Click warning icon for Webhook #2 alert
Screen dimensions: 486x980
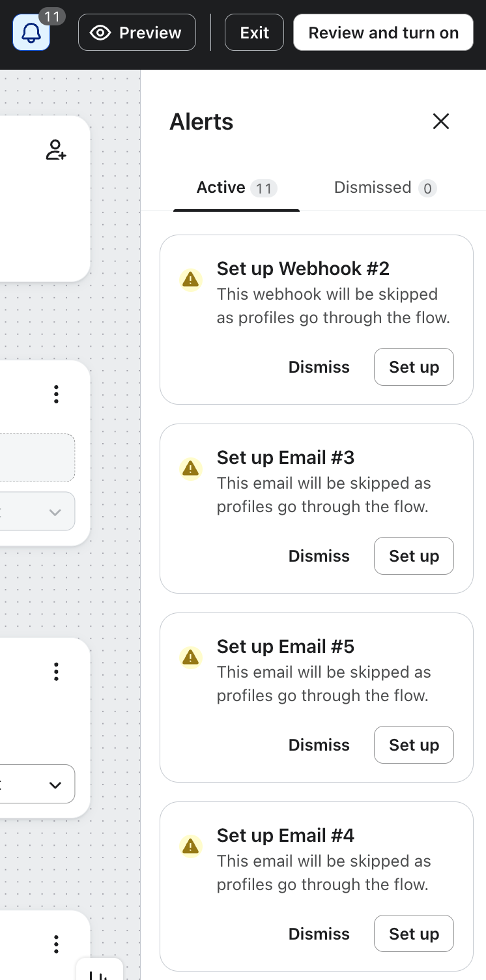[x=190, y=280]
